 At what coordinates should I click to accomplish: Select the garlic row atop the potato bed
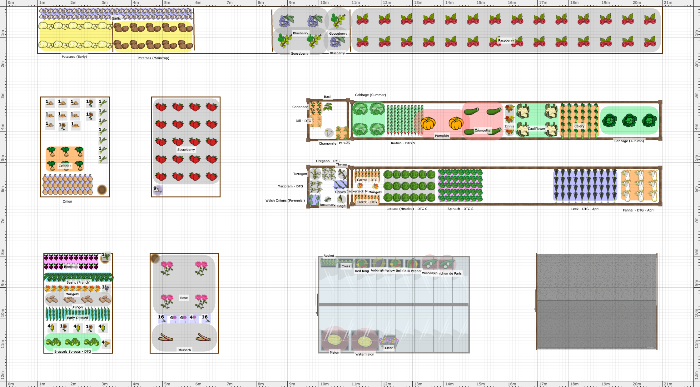[116, 14]
